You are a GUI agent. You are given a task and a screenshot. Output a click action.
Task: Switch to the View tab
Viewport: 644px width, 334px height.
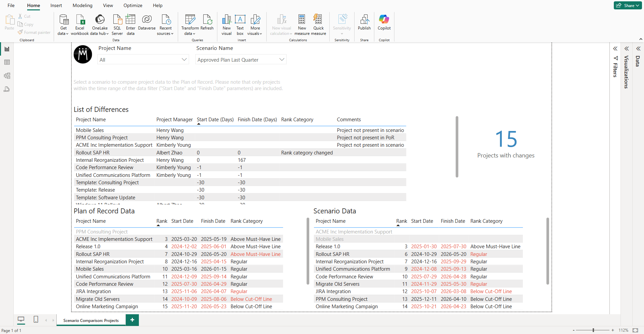[x=108, y=5]
